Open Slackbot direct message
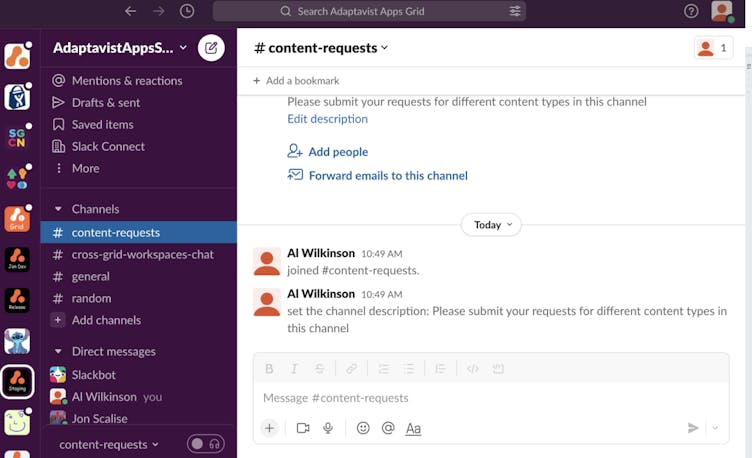The width and height of the screenshot is (752, 458). (x=139, y=375)
